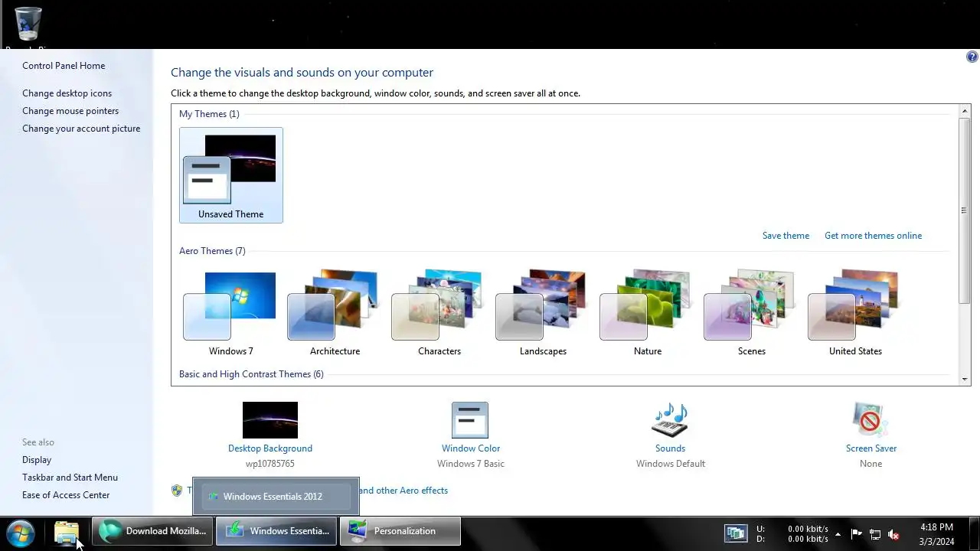Click the Sounds link label
The width and height of the screenshot is (980, 551).
(670, 448)
